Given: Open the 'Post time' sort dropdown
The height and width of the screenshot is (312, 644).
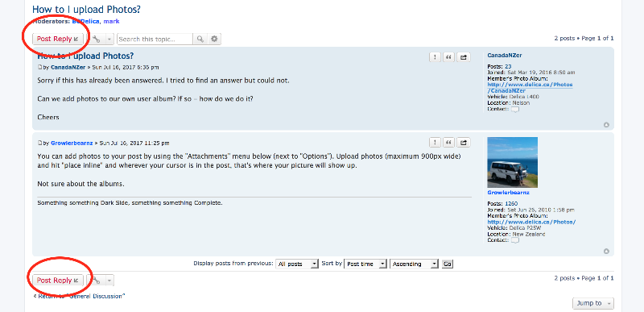Looking at the screenshot, I should coord(365,264).
